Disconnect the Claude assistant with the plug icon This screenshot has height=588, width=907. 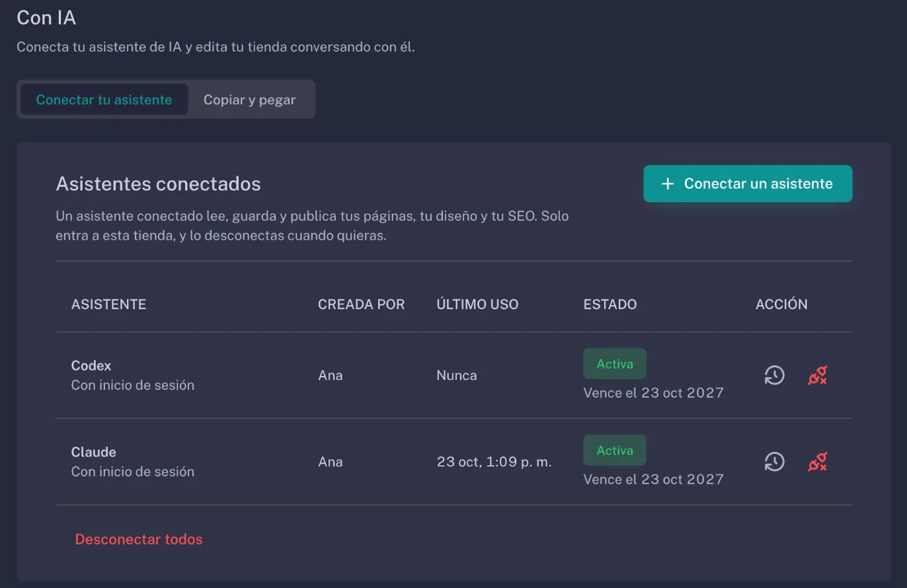pos(818,462)
